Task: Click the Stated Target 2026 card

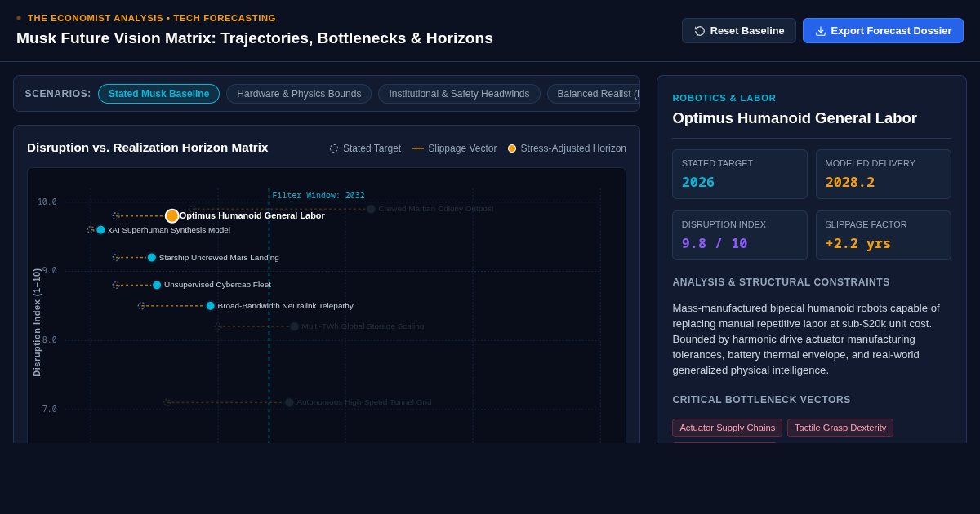Action: pos(740,174)
